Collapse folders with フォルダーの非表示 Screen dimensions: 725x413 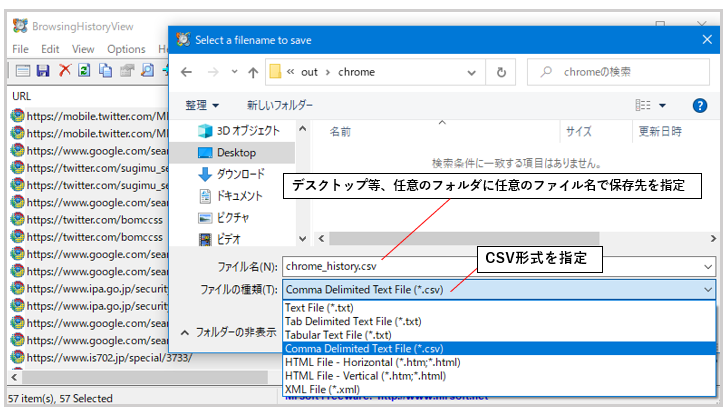tap(229, 332)
